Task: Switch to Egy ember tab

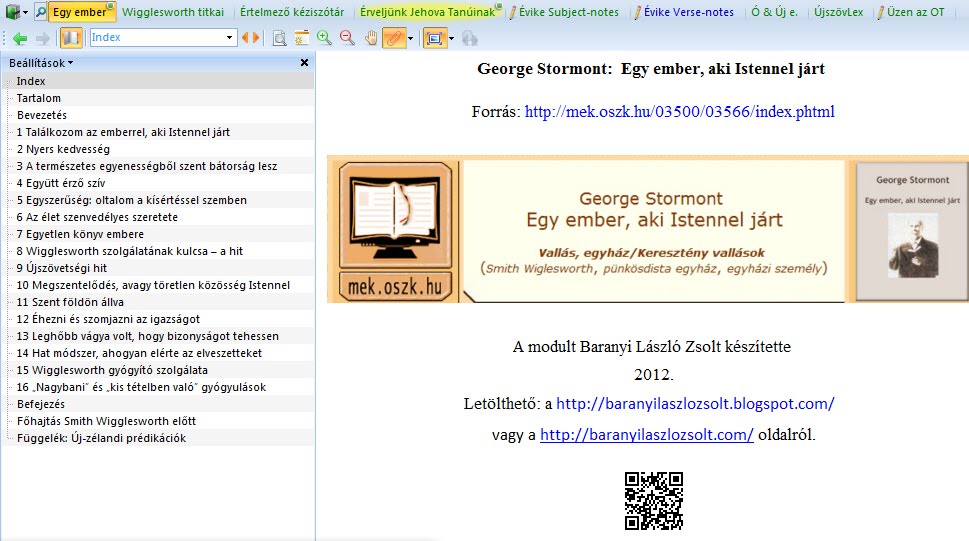Action: tap(82, 12)
